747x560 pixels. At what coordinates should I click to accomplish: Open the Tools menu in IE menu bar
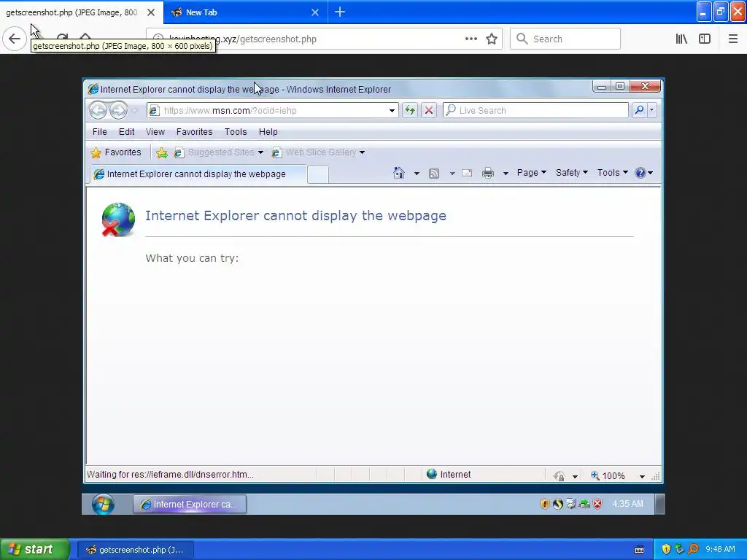[x=236, y=132]
